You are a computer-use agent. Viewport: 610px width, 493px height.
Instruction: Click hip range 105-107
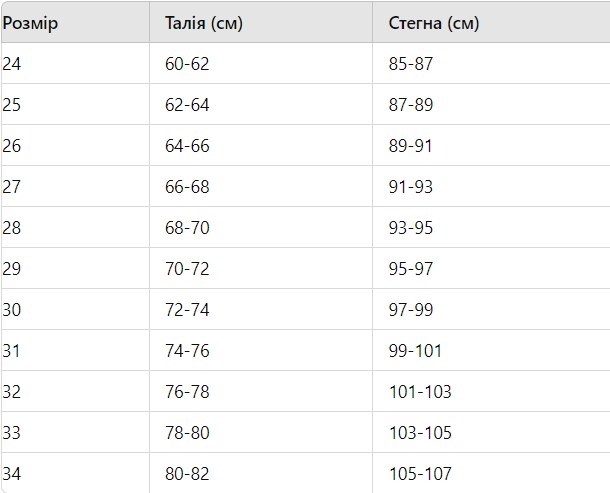(420, 474)
